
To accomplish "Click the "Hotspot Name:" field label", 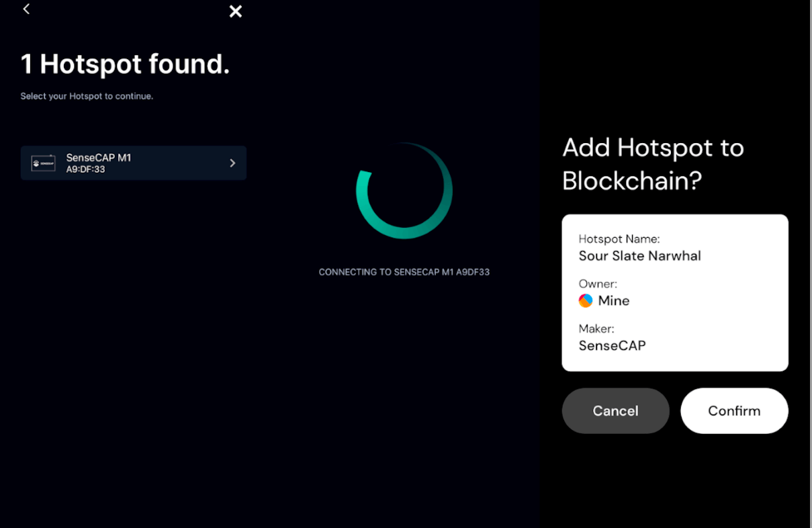I will (619, 238).
